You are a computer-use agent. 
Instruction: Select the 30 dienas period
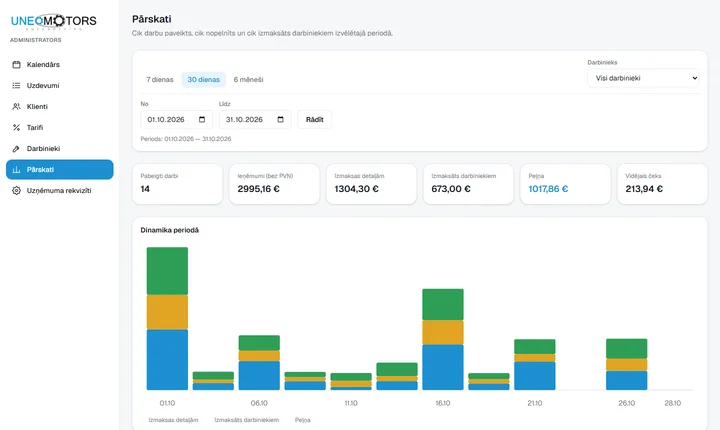point(203,79)
